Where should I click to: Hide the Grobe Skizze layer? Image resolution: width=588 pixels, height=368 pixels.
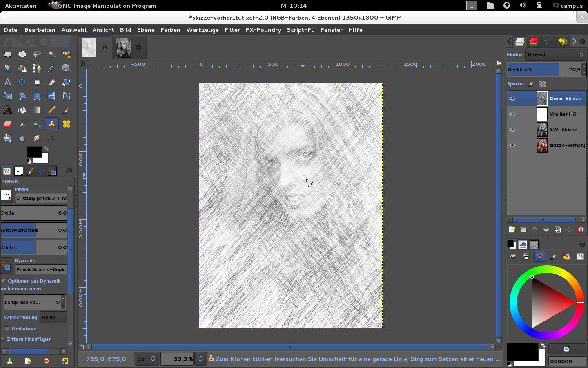point(512,99)
